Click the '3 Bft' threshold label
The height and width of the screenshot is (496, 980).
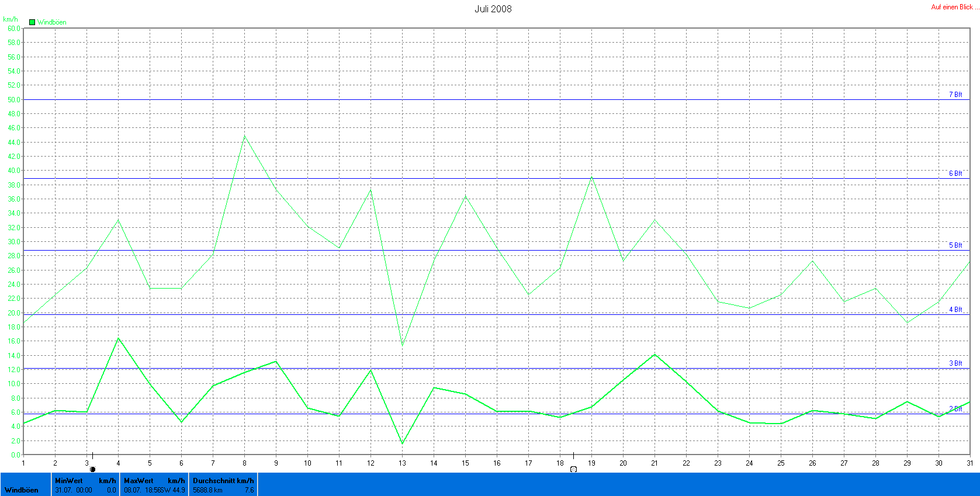coord(955,363)
